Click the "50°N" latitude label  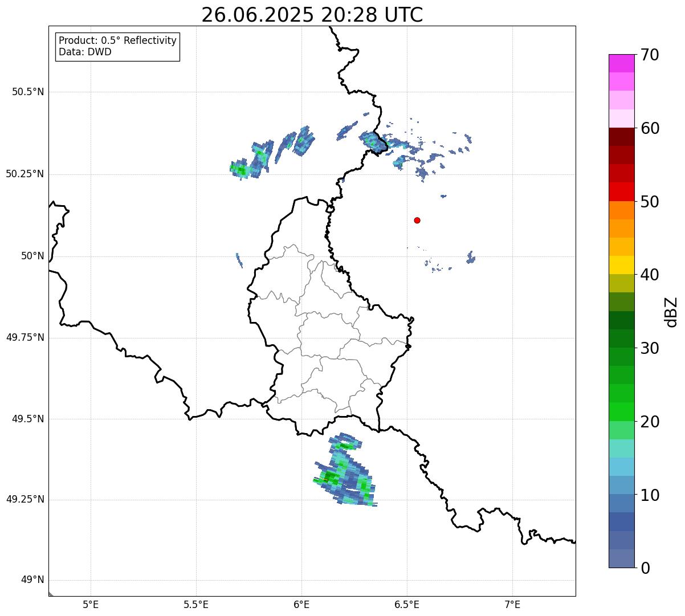click(x=32, y=256)
